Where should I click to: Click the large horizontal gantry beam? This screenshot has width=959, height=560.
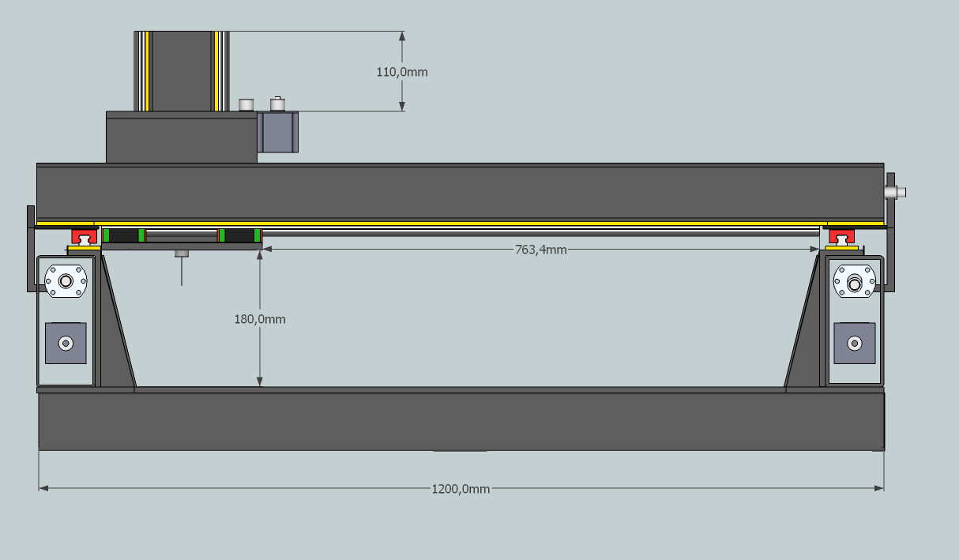[x=458, y=192]
